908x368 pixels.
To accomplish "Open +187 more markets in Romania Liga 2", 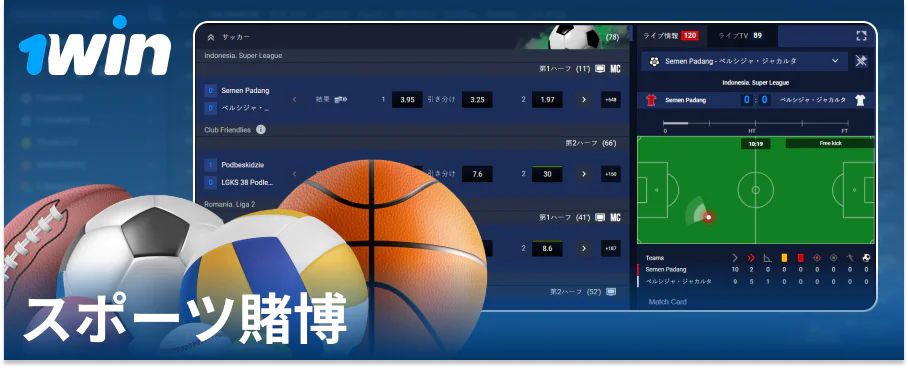I will tap(611, 248).
